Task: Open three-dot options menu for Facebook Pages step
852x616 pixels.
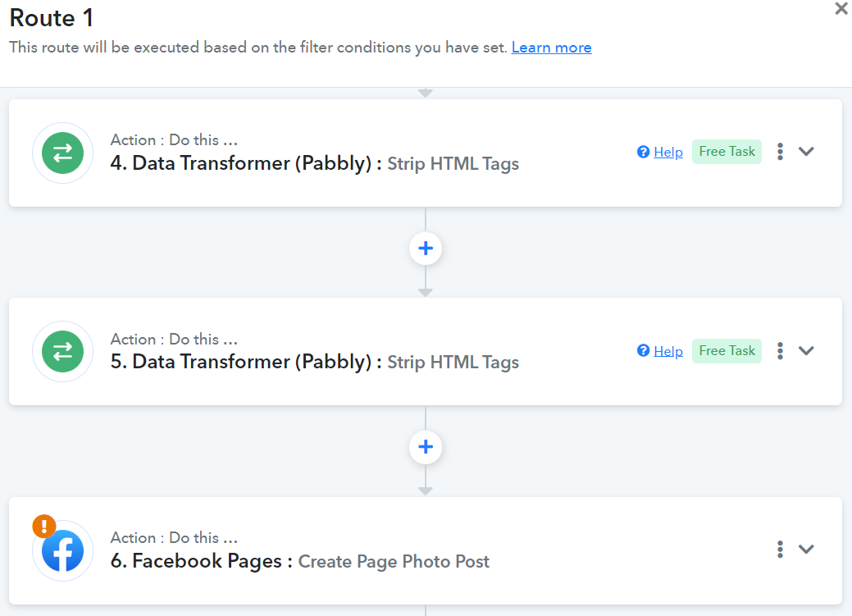Action: pyautogui.click(x=780, y=549)
